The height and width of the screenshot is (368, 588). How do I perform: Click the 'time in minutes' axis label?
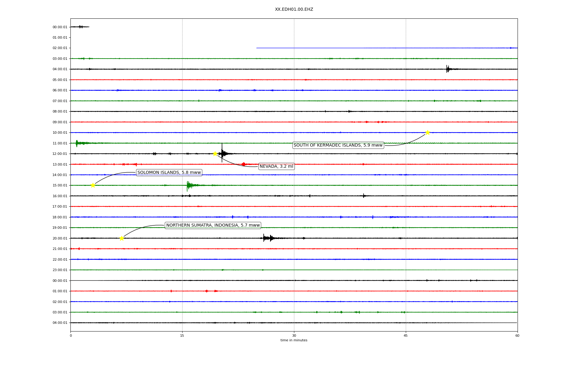(294, 340)
